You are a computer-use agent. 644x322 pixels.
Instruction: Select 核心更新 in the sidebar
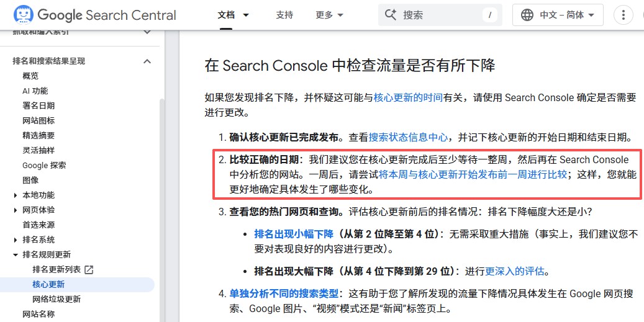pos(48,284)
